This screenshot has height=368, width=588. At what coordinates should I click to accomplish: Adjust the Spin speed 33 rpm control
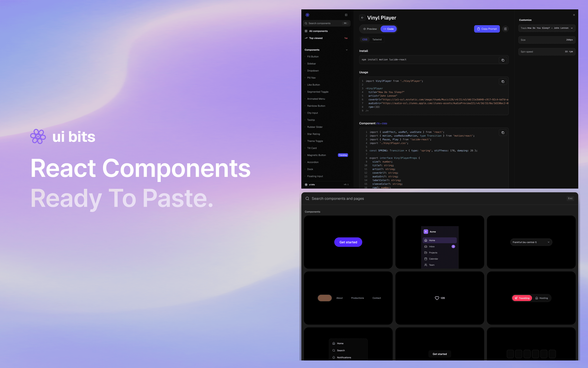coord(547,52)
